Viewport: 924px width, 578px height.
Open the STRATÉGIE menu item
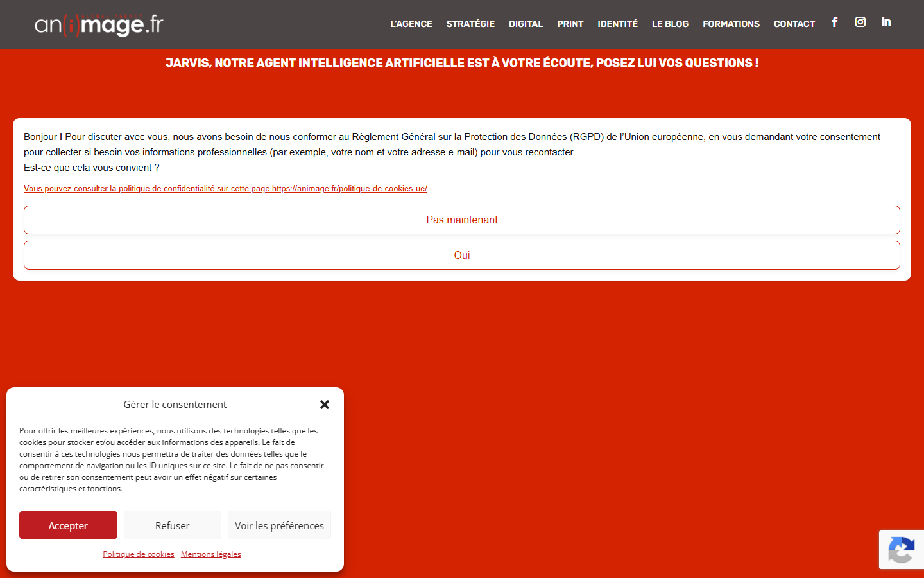pyautogui.click(x=470, y=24)
